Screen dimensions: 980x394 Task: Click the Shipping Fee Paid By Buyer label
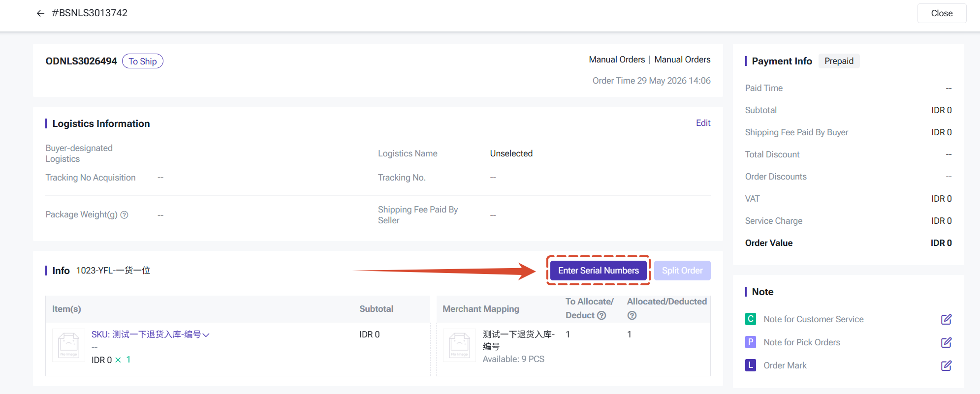pyautogui.click(x=796, y=132)
